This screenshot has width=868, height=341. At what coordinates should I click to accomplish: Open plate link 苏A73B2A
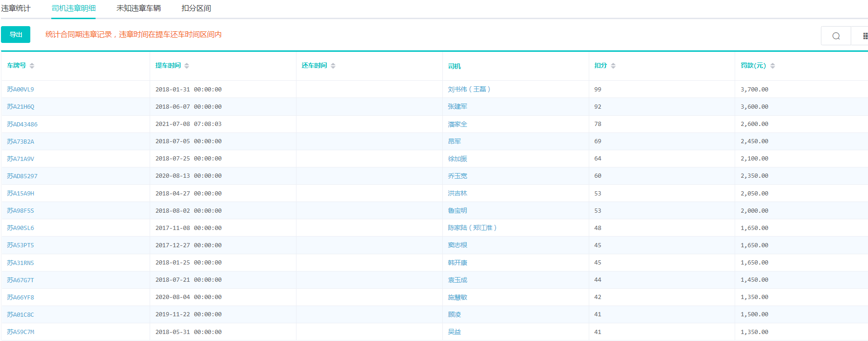pyautogui.click(x=21, y=141)
